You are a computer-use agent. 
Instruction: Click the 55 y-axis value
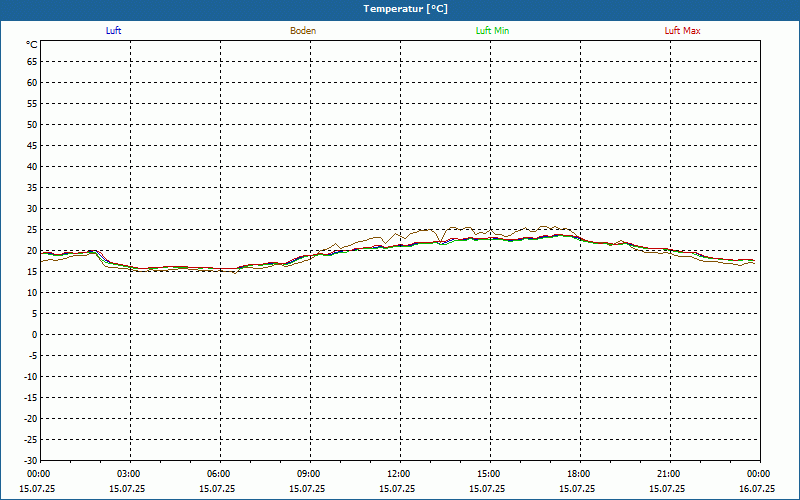point(32,104)
